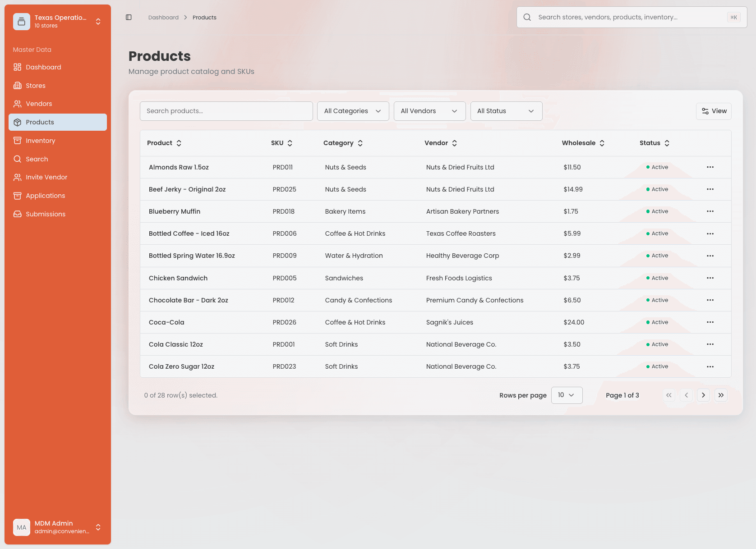Screen dimensions: 756x549
Task: Open row actions for Coca-Cola
Action: (710, 322)
